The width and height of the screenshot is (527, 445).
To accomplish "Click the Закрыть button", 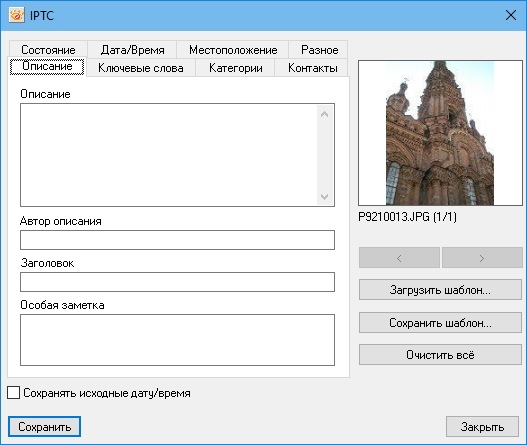I will coord(482,427).
